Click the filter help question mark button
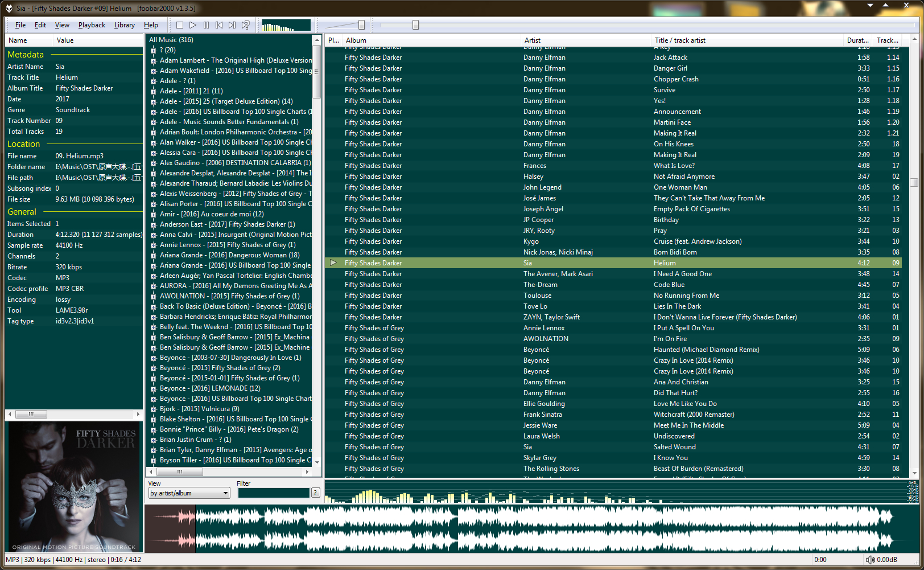Image resolution: width=924 pixels, height=570 pixels. 316,493
